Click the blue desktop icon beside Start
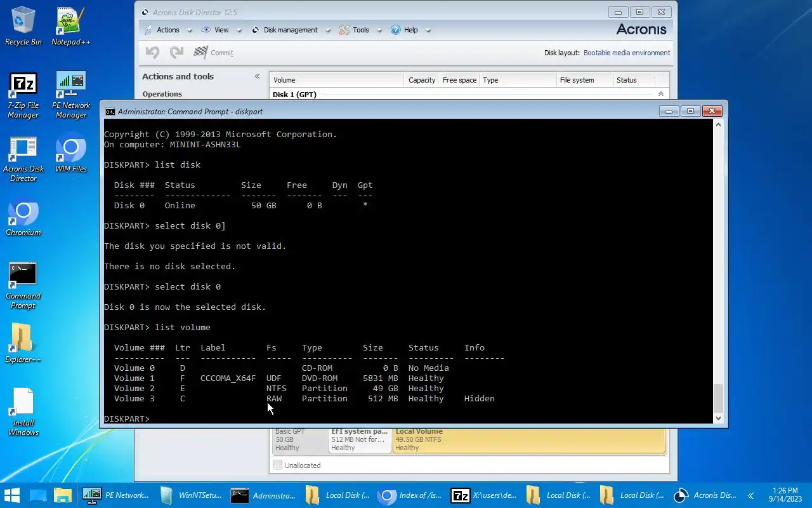Viewport: 812px width, 508px height. (x=38, y=495)
